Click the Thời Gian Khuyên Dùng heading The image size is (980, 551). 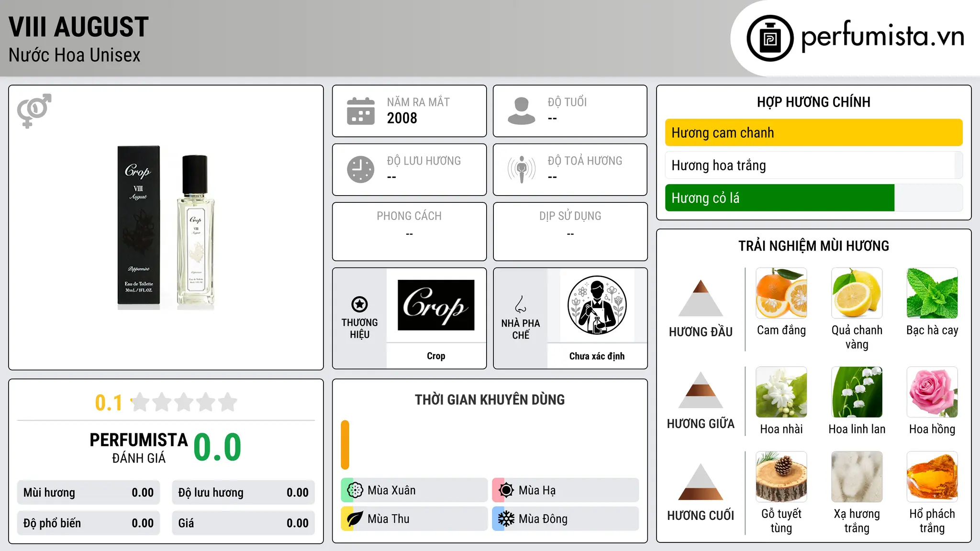(490, 400)
